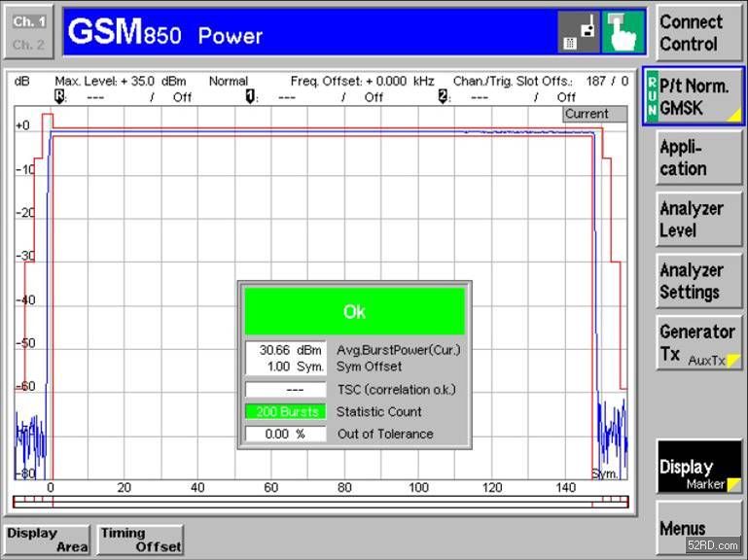Click the yellow corner on Display Marker softkey

(733, 484)
